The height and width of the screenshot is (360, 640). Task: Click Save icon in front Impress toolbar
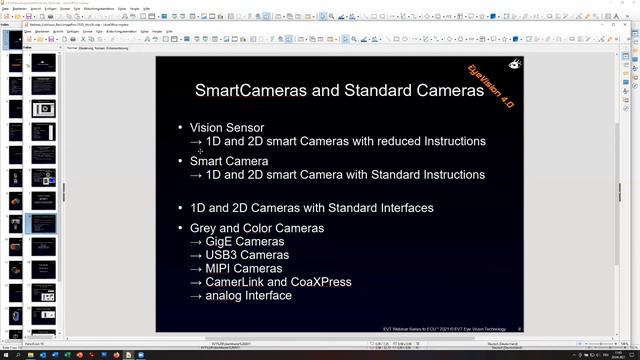51,39
